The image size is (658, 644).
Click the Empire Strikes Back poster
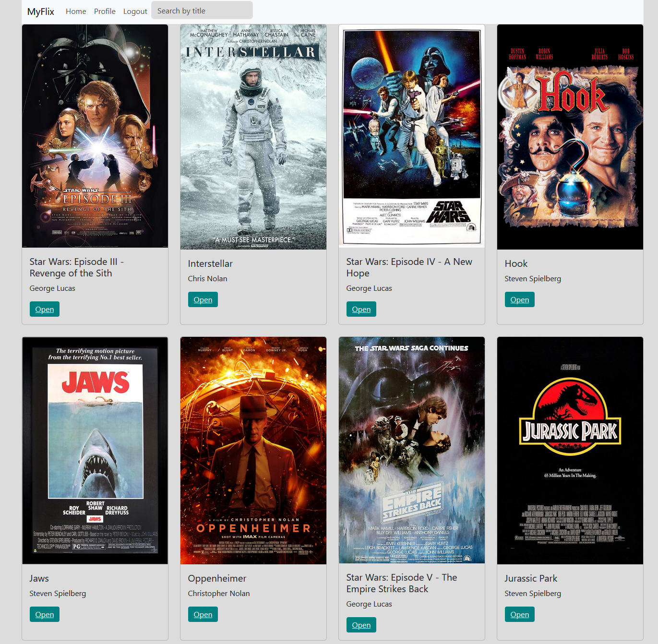412,450
